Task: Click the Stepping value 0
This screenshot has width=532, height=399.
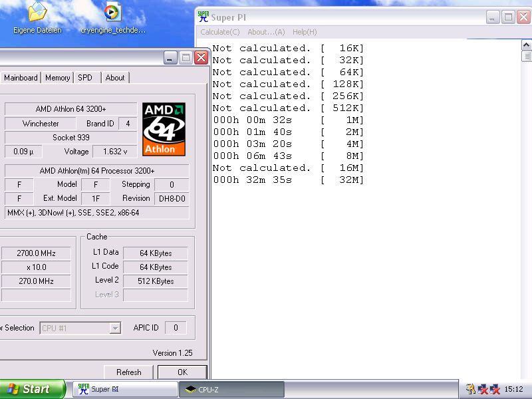Action: tap(172, 185)
